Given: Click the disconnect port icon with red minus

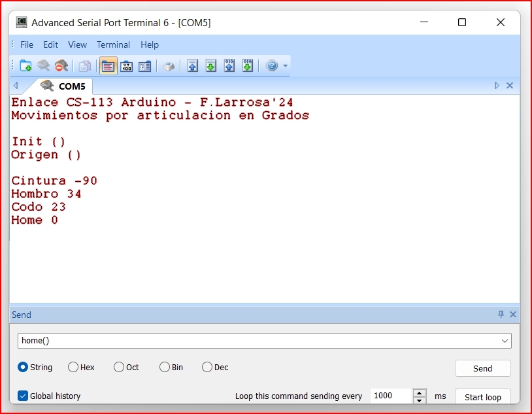Looking at the screenshot, I should point(61,65).
